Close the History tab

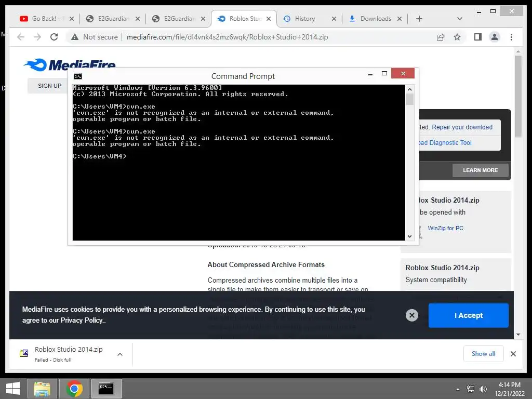coord(334,19)
